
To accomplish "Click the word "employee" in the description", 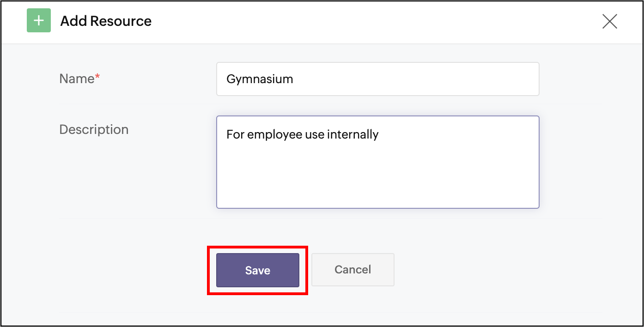I will (274, 134).
